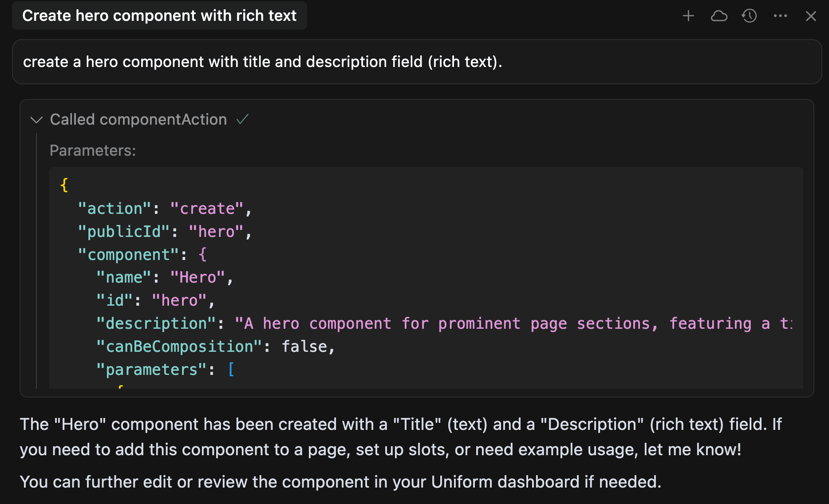The width and height of the screenshot is (829, 504).
Task: Click the "canBeComposition": false line
Action: coord(216,347)
